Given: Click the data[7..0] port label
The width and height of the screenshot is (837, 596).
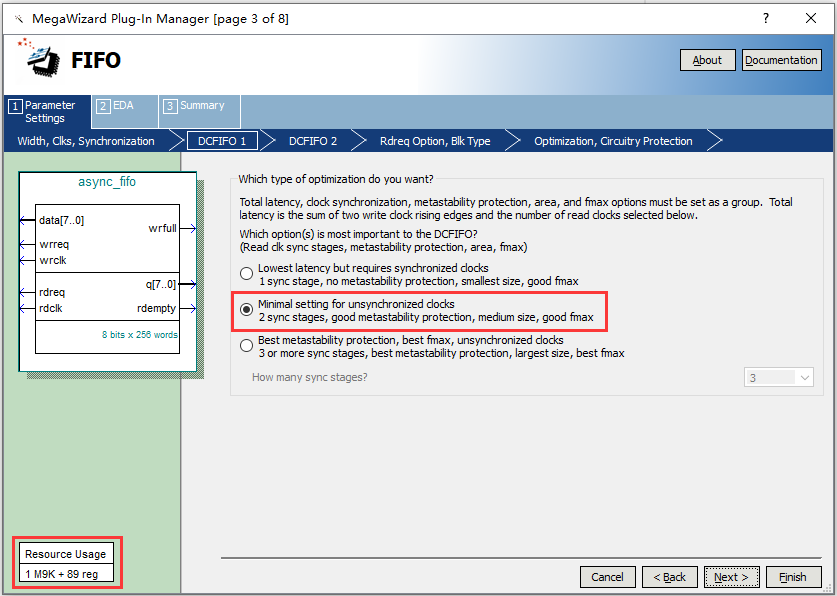Looking at the screenshot, I should coord(61,220).
